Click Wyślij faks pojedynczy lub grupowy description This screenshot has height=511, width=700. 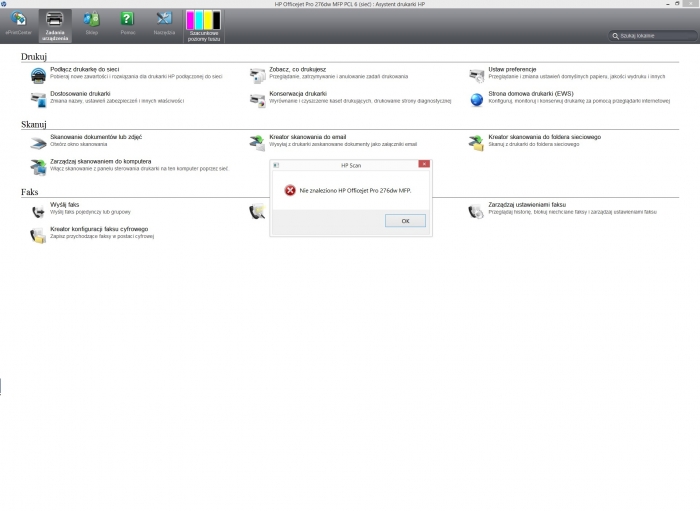(90, 212)
